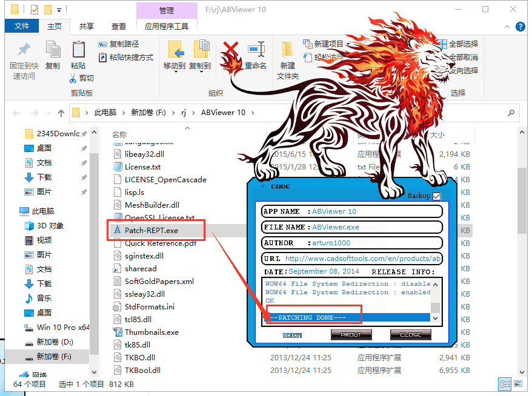Click the Paste Shortcut icon
532x396 pixels.
point(102,58)
